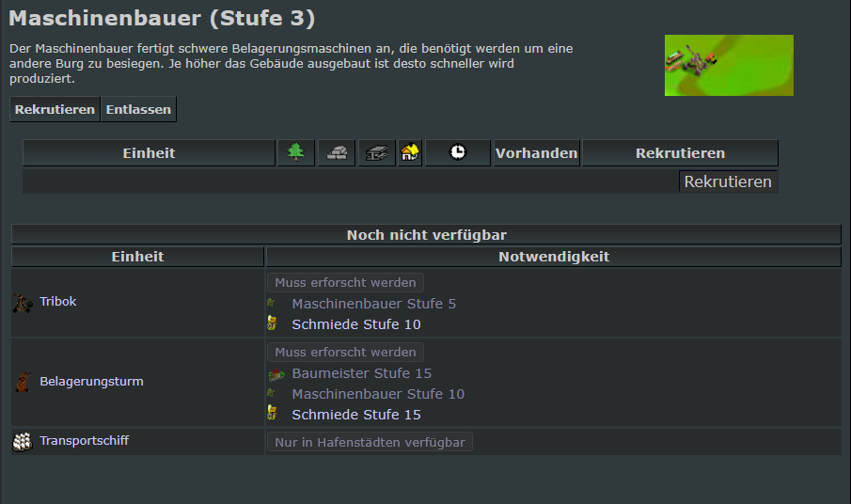This screenshot has width=851, height=504.
Task: Click the Maschinenbauer building thumbnail image
Action: [x=729, y=65]
